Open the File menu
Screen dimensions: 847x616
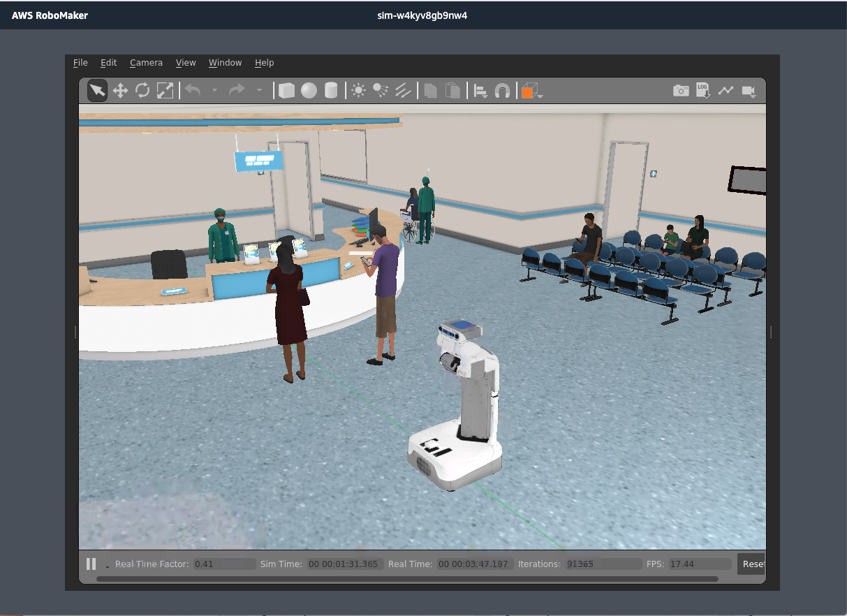pyautogui.click(x=80, y=63)
